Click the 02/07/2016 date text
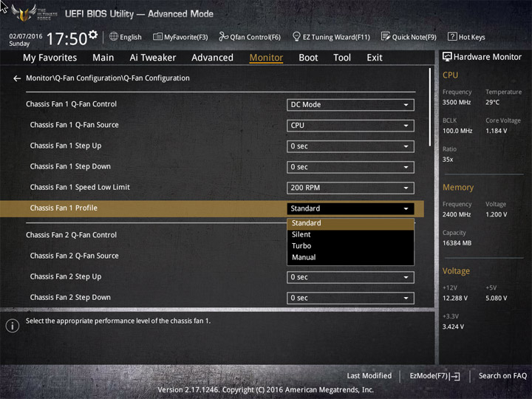532x399 pixels. point(26,36)
